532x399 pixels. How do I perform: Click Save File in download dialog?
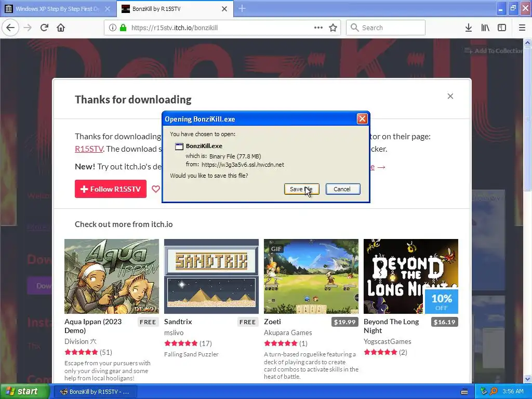301,189
